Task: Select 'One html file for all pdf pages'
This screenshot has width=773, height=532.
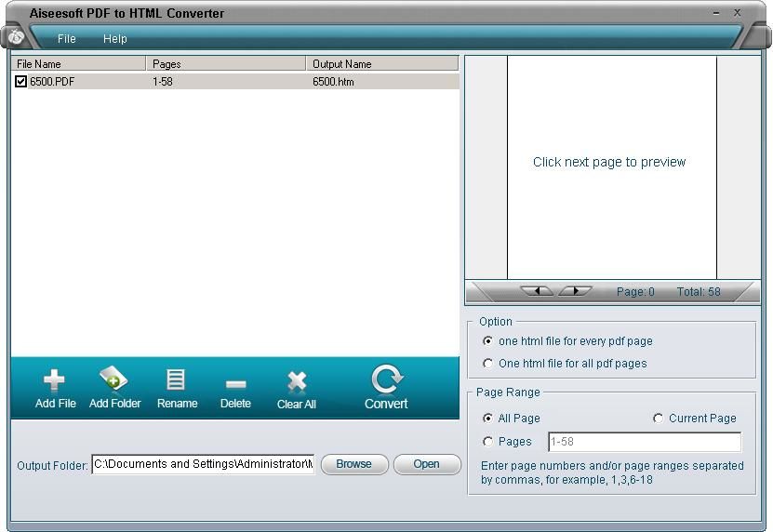Action: (x=487, y=364)
